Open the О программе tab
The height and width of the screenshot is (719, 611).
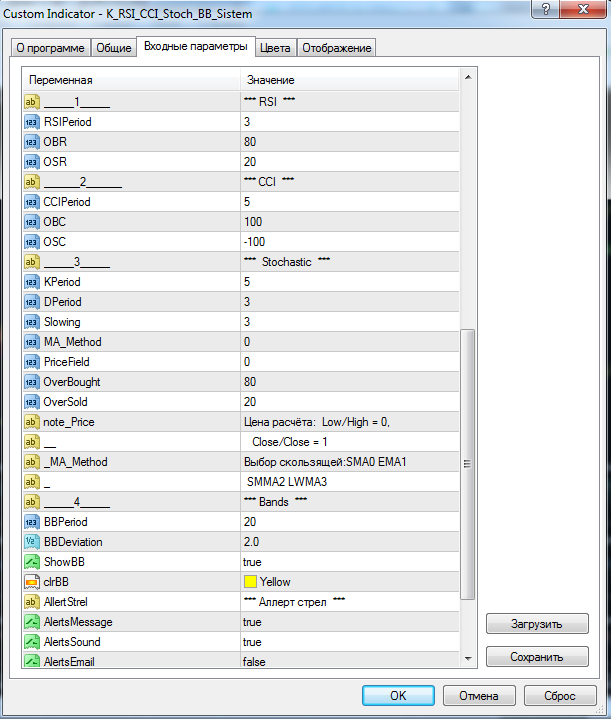51,48
